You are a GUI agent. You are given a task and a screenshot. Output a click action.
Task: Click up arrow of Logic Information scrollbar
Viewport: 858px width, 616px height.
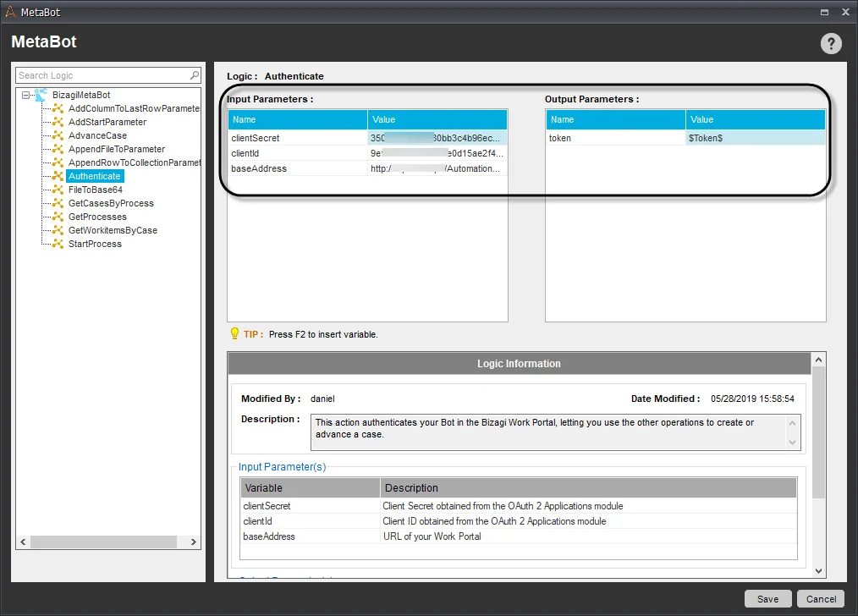[x=818, y=360]
